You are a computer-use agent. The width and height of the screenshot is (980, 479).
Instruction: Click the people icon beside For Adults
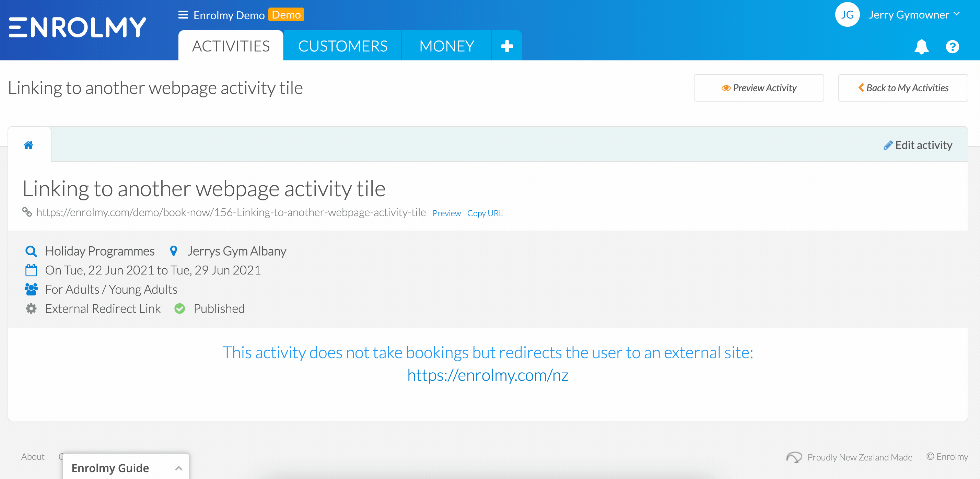(31, 290)
